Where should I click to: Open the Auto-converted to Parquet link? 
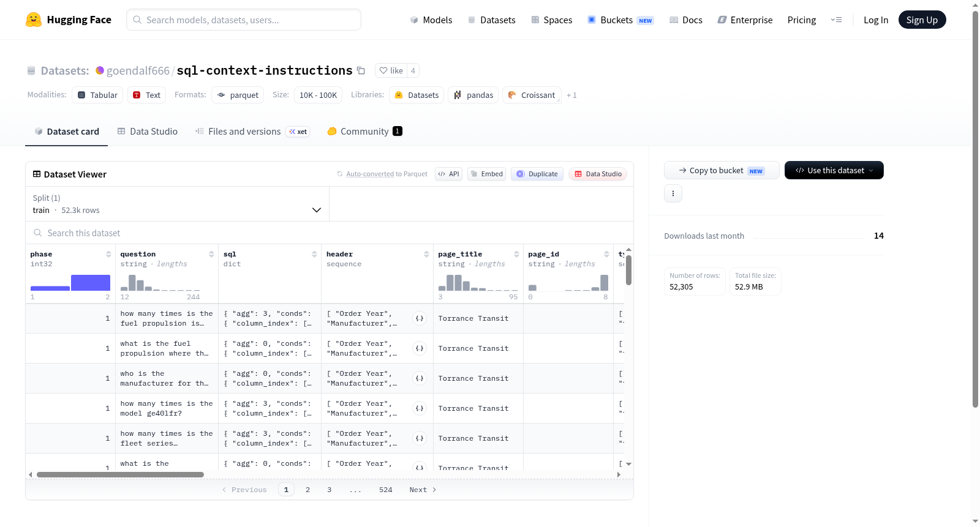tap(386, 174)
